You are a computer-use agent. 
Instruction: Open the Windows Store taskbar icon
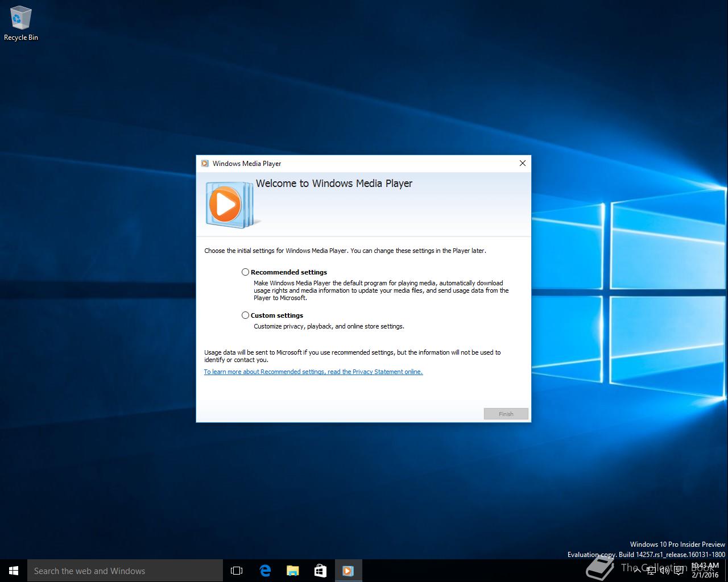tap(320, 571)
